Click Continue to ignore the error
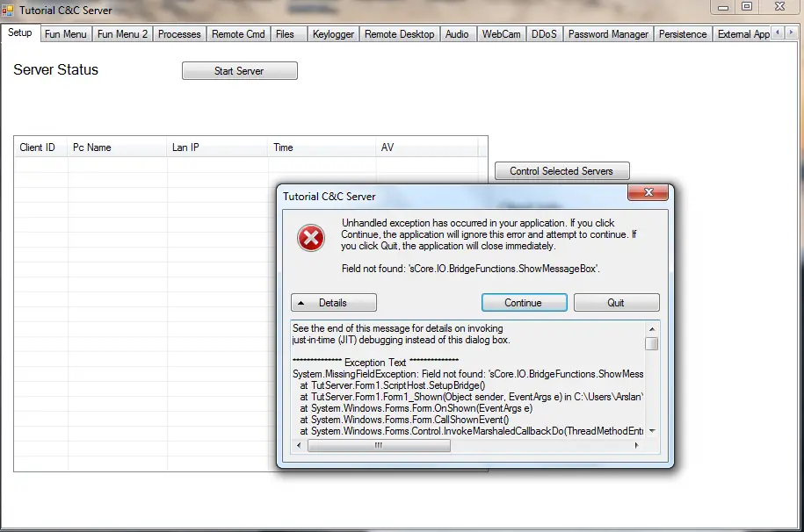The height and width of the screenshot is (532, 804). 524,302
